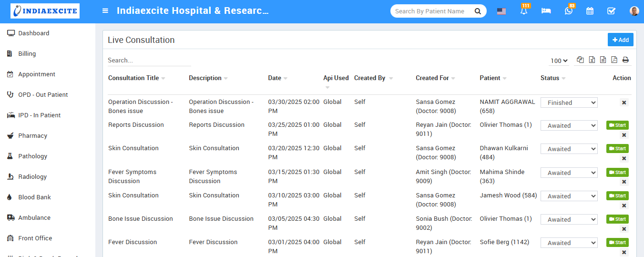Toggle the sidebar with hamburger icon

105,11
